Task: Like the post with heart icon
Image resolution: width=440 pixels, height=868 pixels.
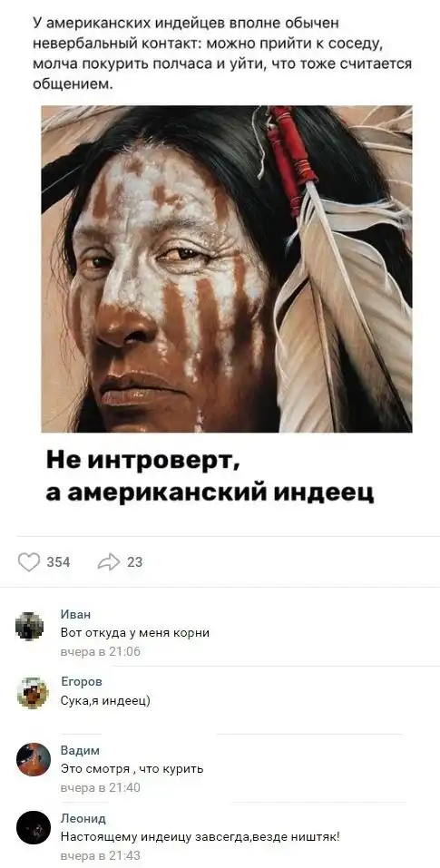Action: point(29,561)
